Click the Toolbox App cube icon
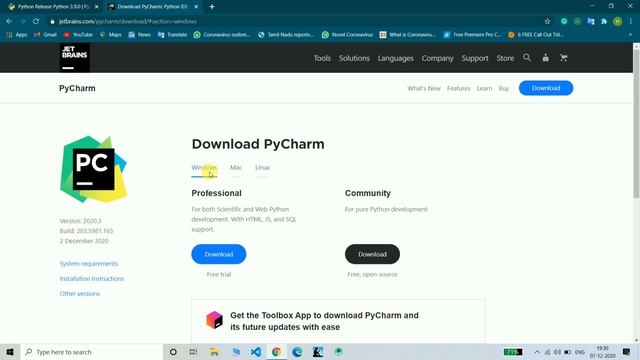This screenshot has height=360, width=640. [214, 320]
